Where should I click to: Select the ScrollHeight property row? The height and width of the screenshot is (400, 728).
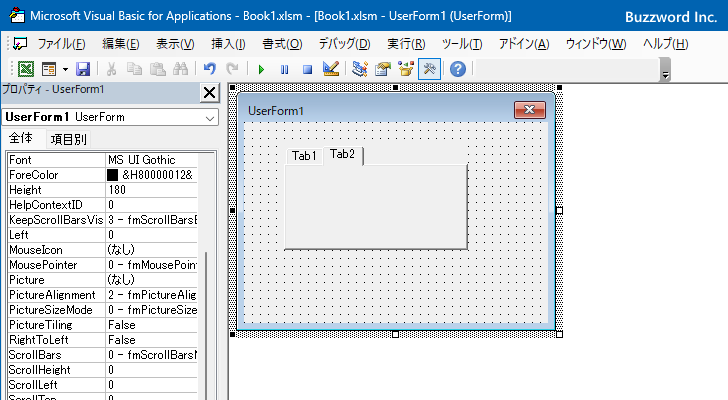pos(103,370)
